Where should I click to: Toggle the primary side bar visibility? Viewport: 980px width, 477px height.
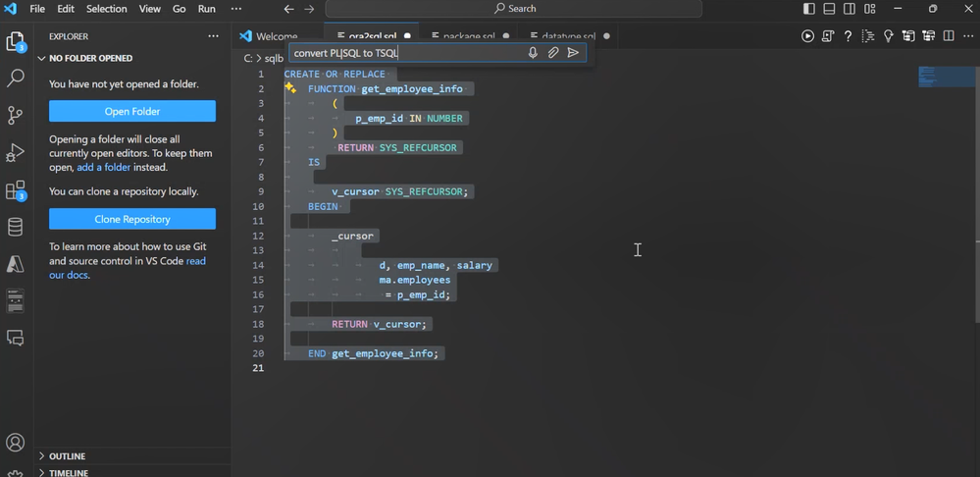(808, 9)
